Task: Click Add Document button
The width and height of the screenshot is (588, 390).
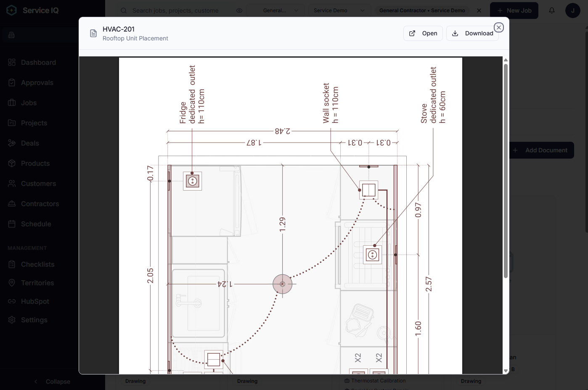Action: (542, 150)
